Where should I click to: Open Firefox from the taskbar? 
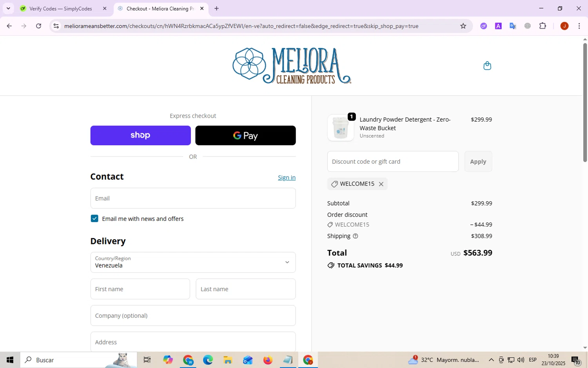tap(268, 360)
